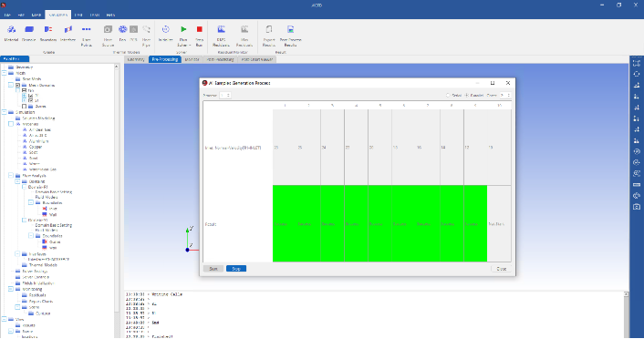Open the Thermal Models tree item
Image resolution: width=644 pixels, height=339 pixels.
[43, 265]
